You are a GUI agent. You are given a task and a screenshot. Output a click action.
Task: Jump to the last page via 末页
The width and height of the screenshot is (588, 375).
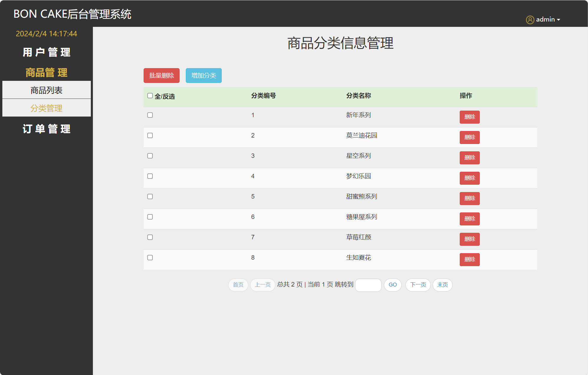tap(442, 285)
